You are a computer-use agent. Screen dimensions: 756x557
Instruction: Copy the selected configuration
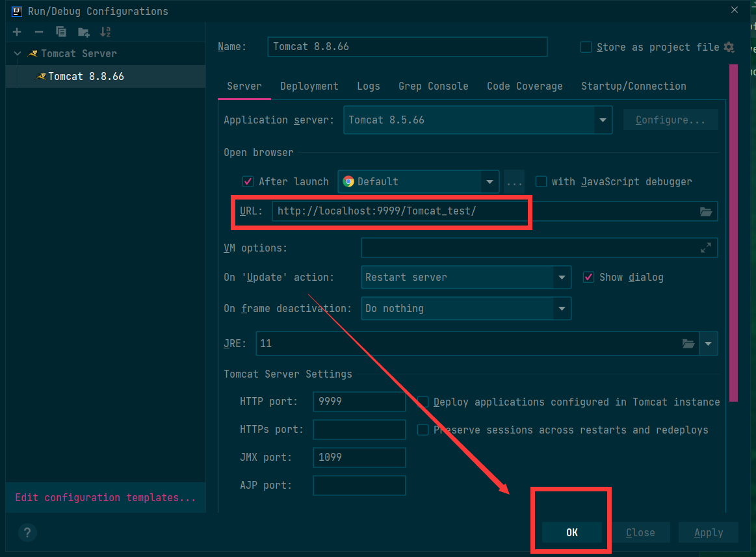(60, 32)
